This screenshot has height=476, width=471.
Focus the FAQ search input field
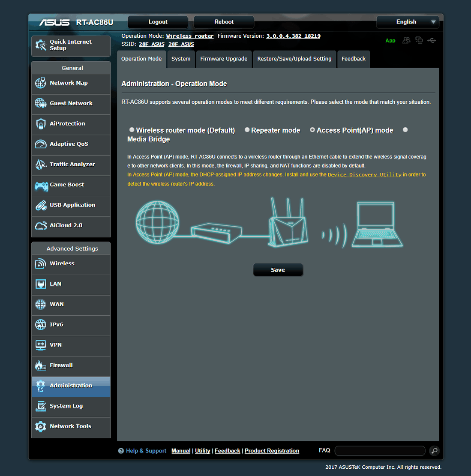(x=380, y=451)
